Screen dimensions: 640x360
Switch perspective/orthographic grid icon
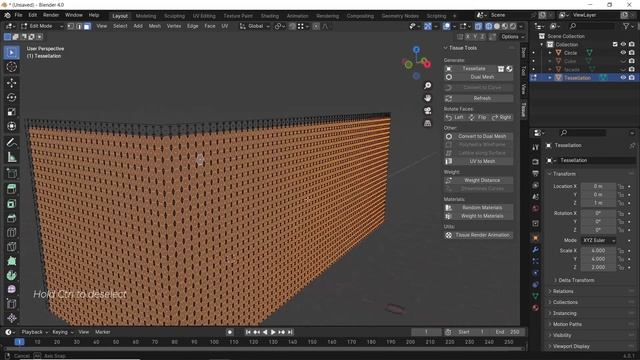427,123
